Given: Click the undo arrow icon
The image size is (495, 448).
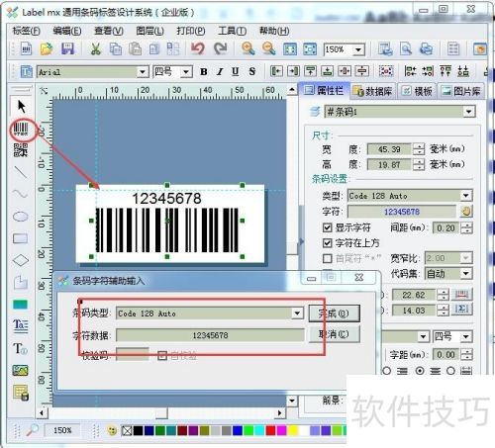Looking at the screenshot, I should (198, 48).
